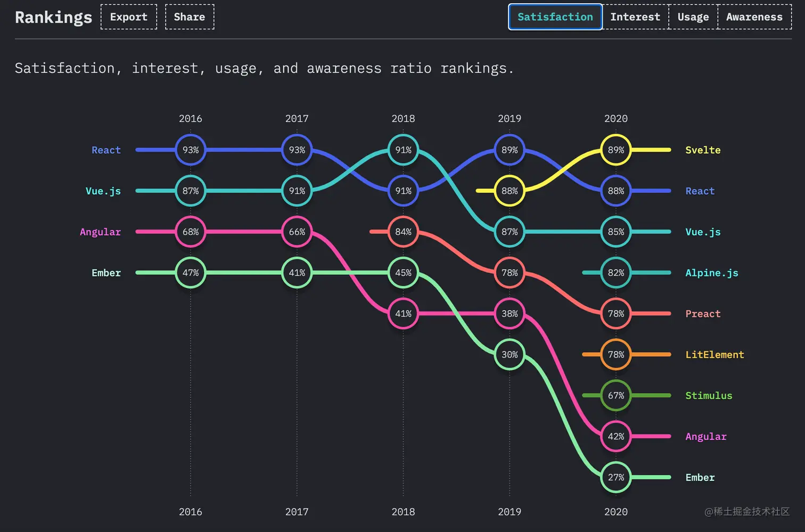Click the left-side Ember label

(x=106, y=273)
